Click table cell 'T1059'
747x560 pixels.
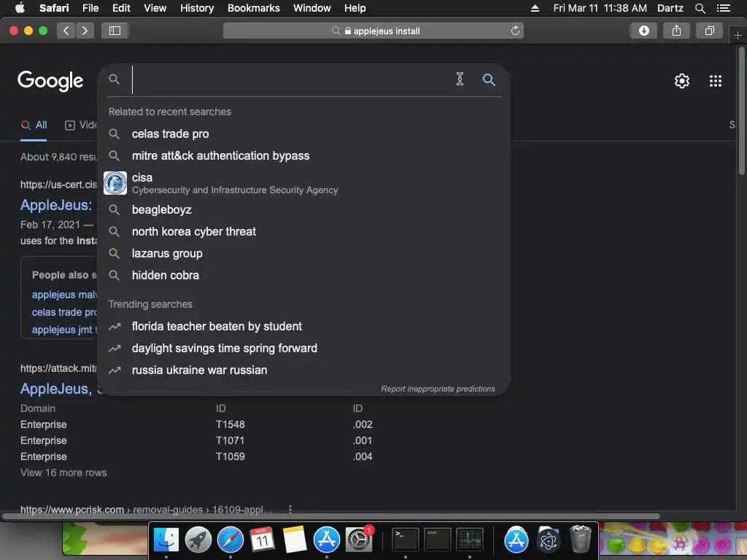[x=230, y=456]
